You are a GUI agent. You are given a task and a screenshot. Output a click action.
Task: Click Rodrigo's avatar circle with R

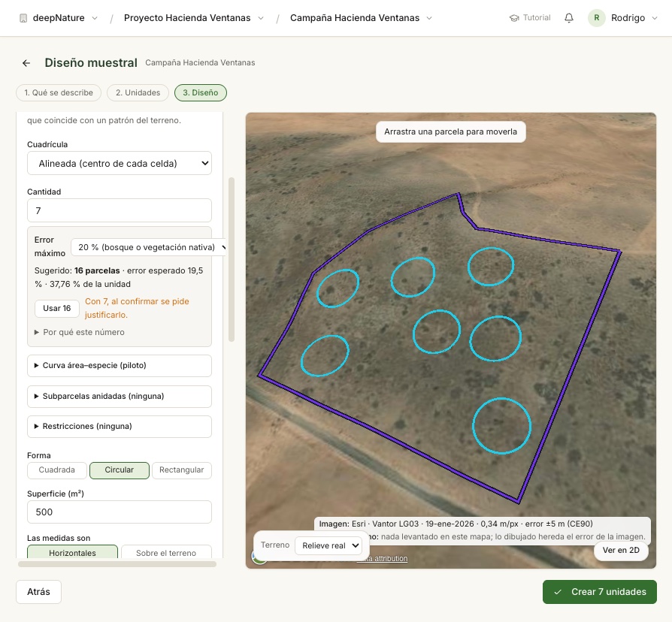coord(596,18)
